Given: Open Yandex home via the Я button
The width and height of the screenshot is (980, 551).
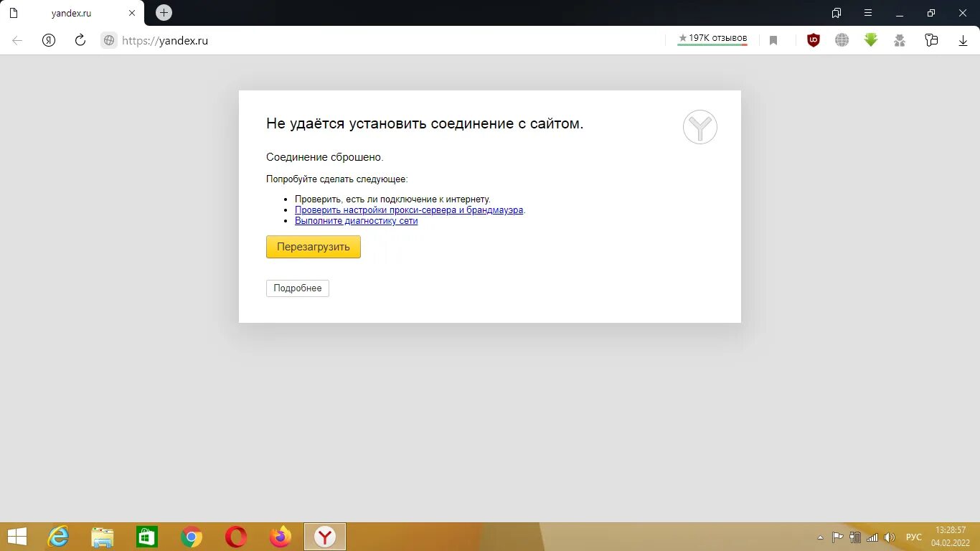Looking at the screenshot, I should [49, 41].
